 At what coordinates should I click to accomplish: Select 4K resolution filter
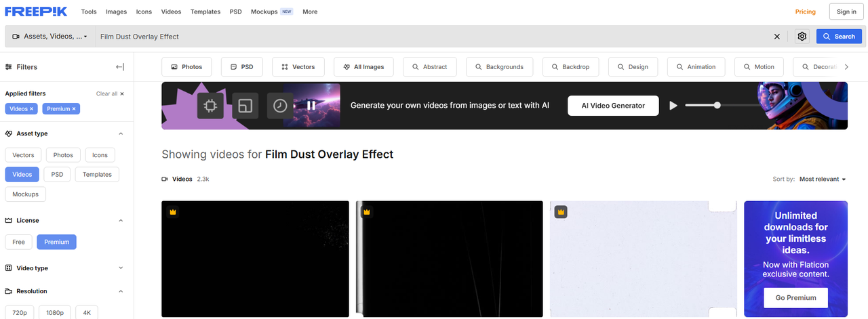(x=87, y=312)
